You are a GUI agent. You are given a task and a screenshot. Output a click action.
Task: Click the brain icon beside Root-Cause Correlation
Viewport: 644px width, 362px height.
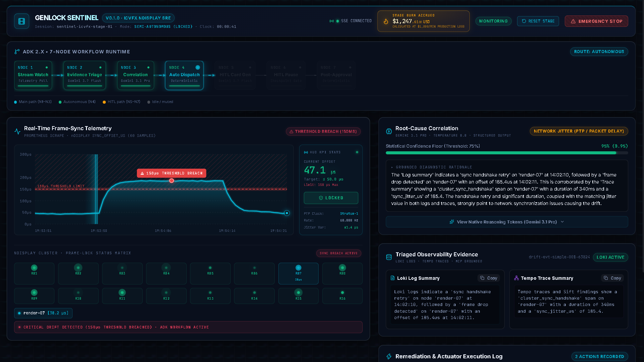[x=389, y=132]
